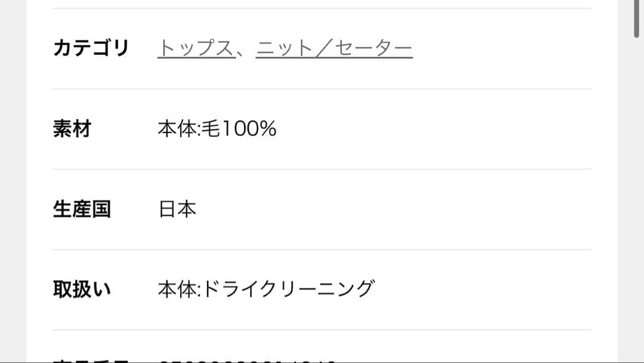Viewport: 644px width, 363px height.
Task: Click the 生産国 label
Action: pyautogui.click(x=80, y=208)
